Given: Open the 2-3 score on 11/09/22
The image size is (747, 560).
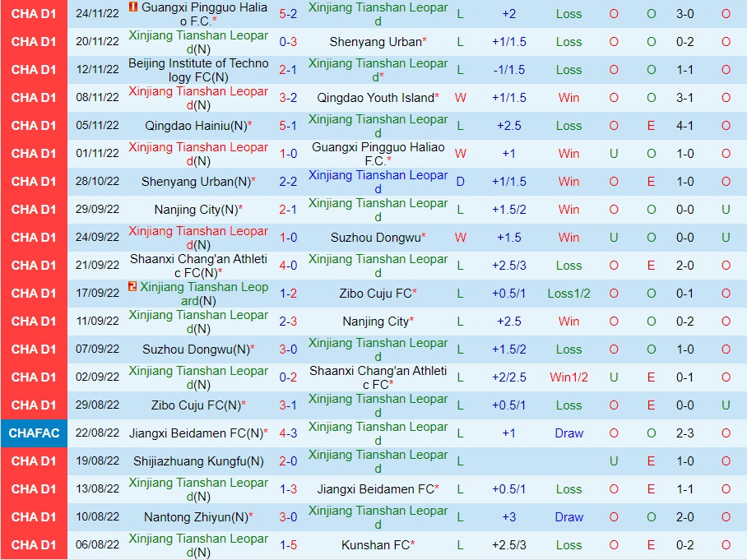Looking at the screenshot, I should (288, 322).
